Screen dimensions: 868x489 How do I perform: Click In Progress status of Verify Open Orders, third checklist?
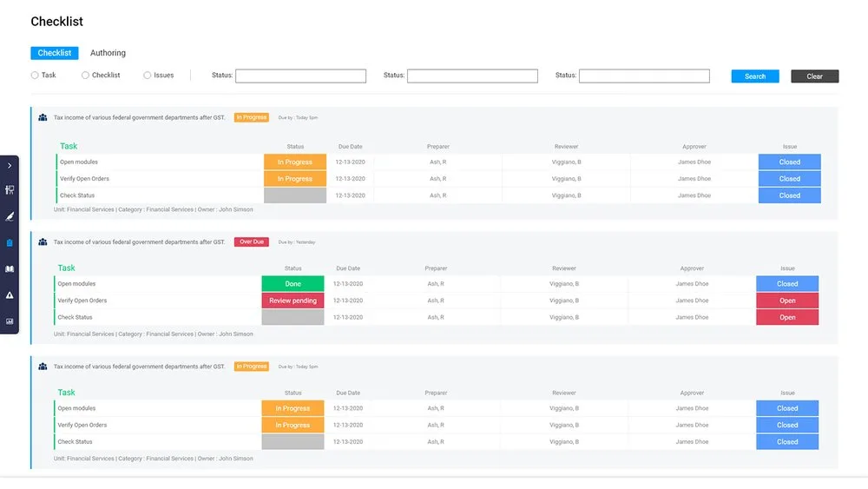click(x=293, y=426)
